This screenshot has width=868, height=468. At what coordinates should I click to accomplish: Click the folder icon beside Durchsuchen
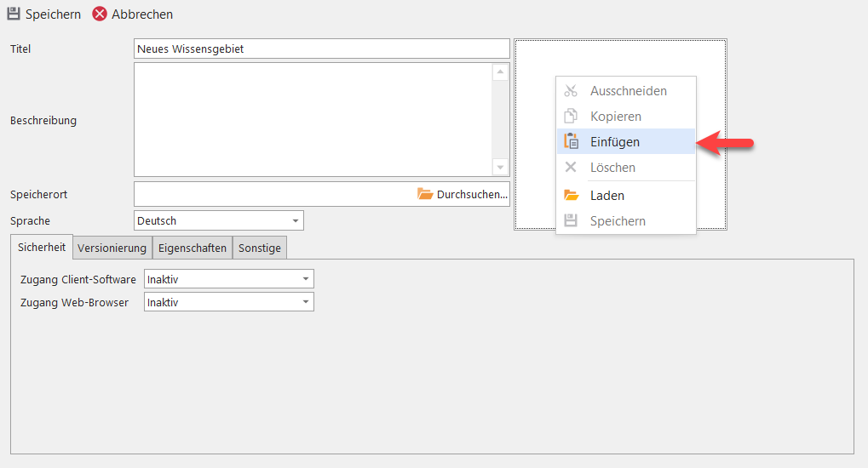(425, 194)
